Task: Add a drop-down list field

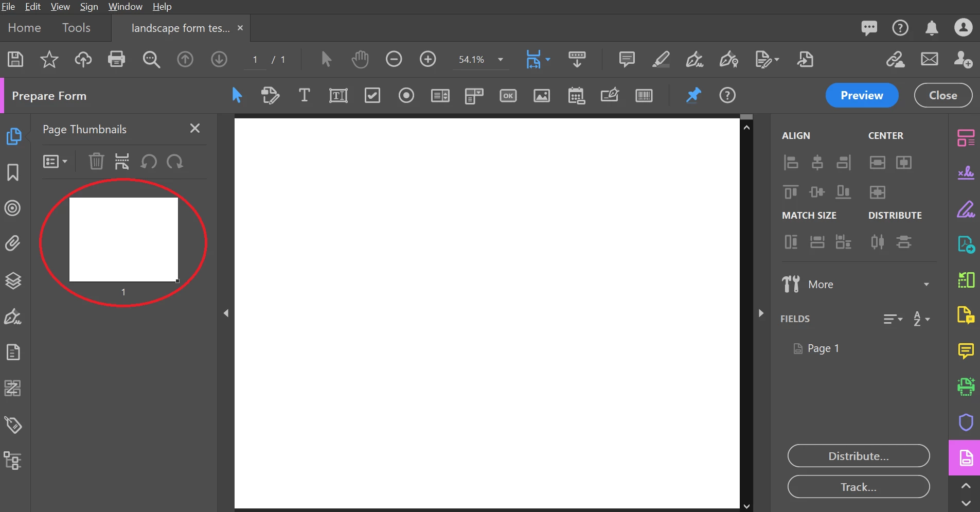Action: pos(474,96)
